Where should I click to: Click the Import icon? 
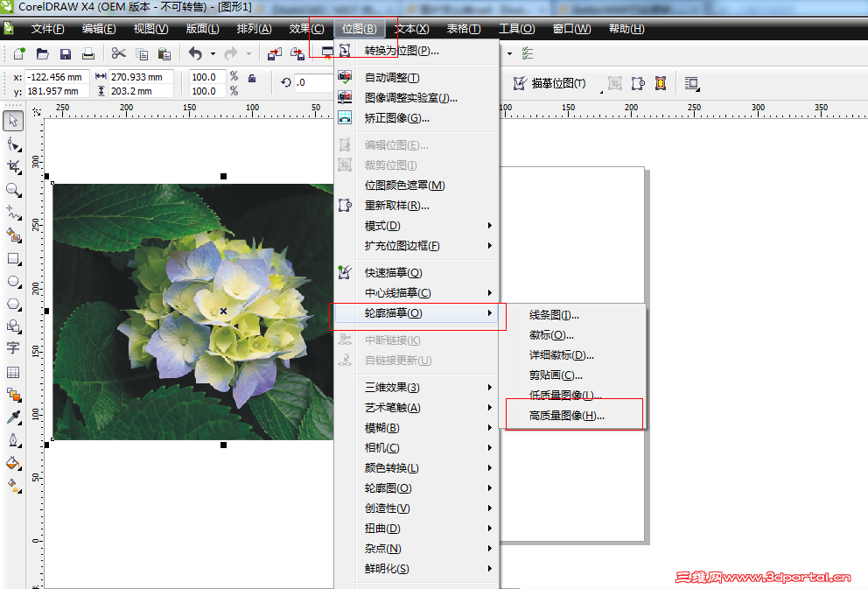point(275,53)
